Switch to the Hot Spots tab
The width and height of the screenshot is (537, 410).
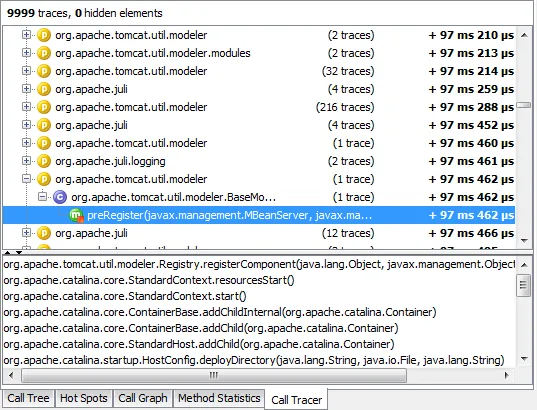[x=84, y=398]
